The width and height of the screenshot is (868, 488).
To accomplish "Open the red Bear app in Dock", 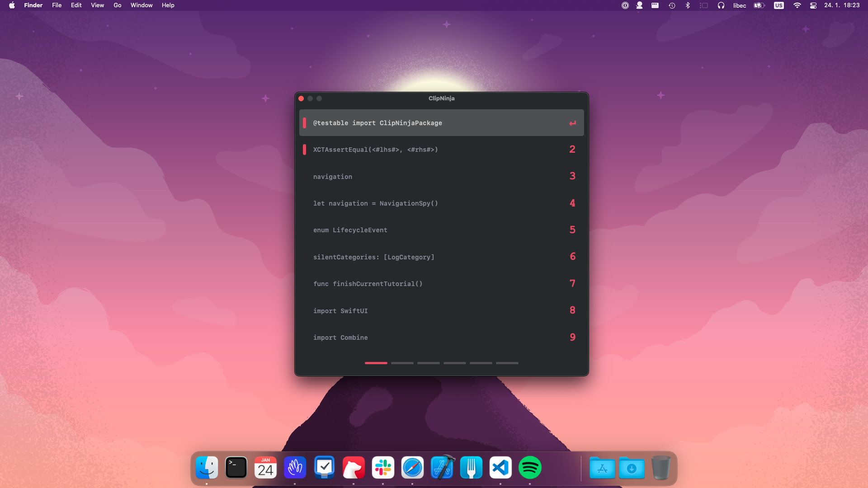I will pyautogui.click(x=354, y=468).
